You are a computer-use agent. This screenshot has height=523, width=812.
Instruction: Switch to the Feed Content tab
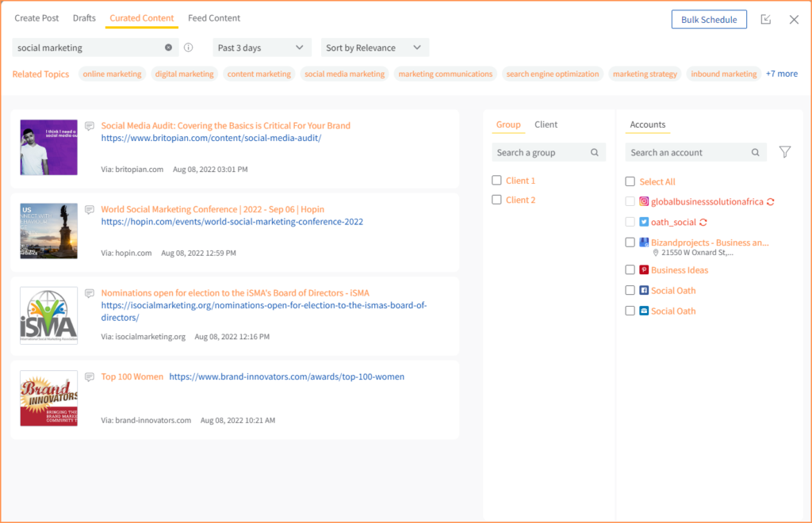[214, 18]
